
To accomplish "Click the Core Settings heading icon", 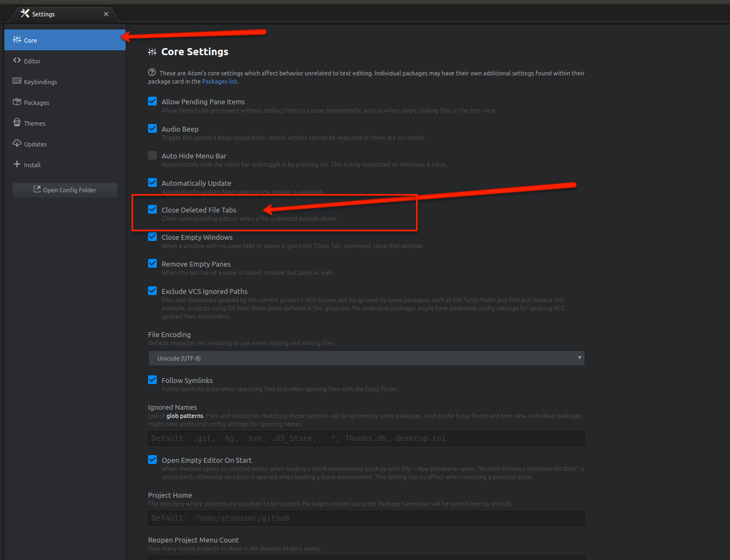I will (x=152, y=52).
